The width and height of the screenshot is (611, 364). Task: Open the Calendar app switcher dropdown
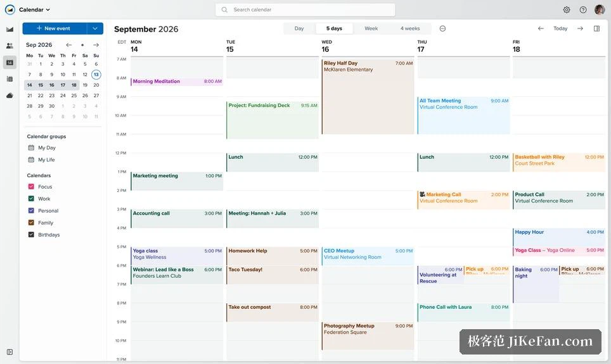(34, 9)
